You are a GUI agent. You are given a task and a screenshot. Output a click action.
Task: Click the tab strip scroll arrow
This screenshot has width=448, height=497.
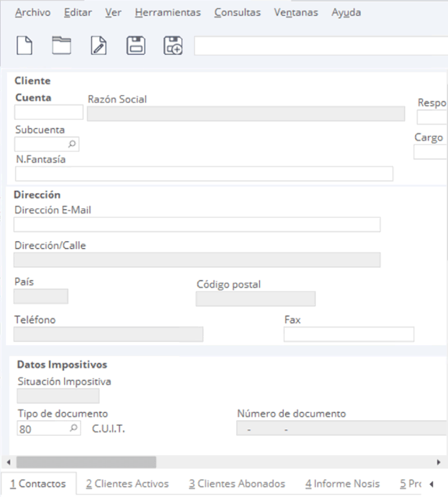point(431,484)
